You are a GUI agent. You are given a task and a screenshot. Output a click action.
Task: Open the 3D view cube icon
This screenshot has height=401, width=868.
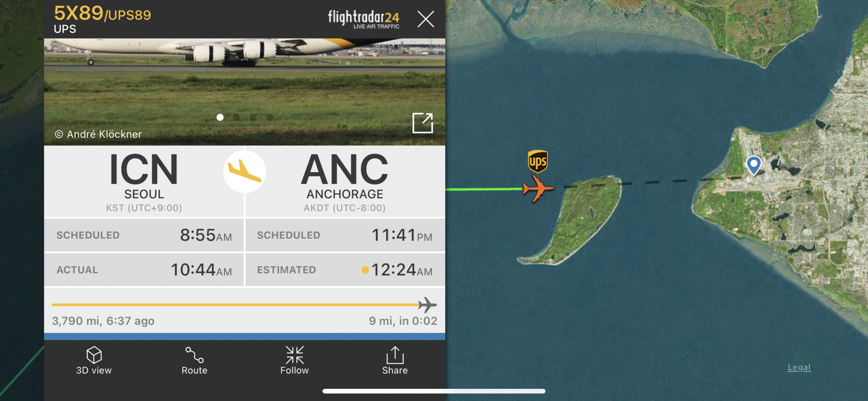[94, 355]
